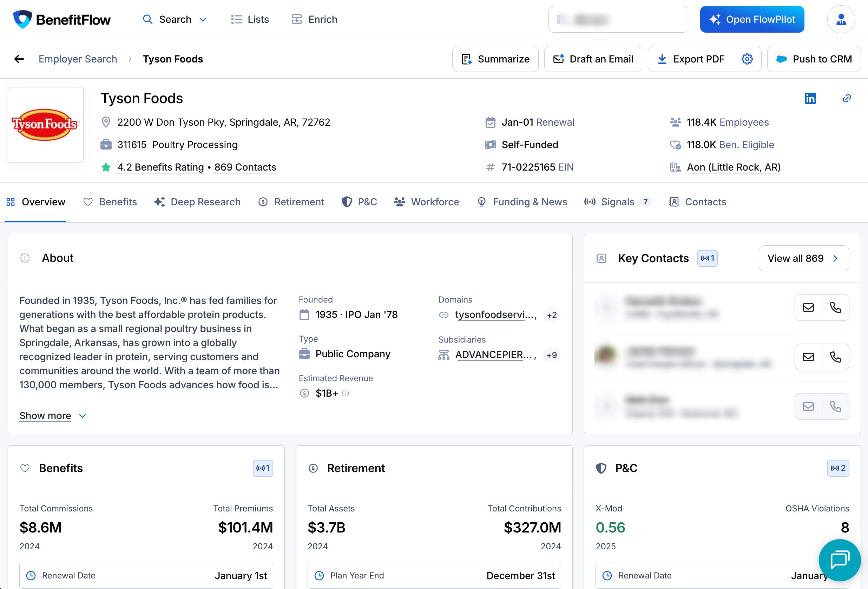The image size is (868, 589).
Task: Email the second key contact
Action: pyautogui.click(x=808, y=357)
